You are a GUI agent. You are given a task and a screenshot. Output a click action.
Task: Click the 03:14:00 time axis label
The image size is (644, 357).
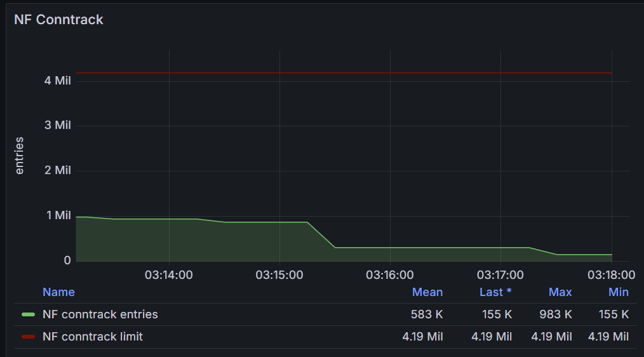(x=169, y=275)
